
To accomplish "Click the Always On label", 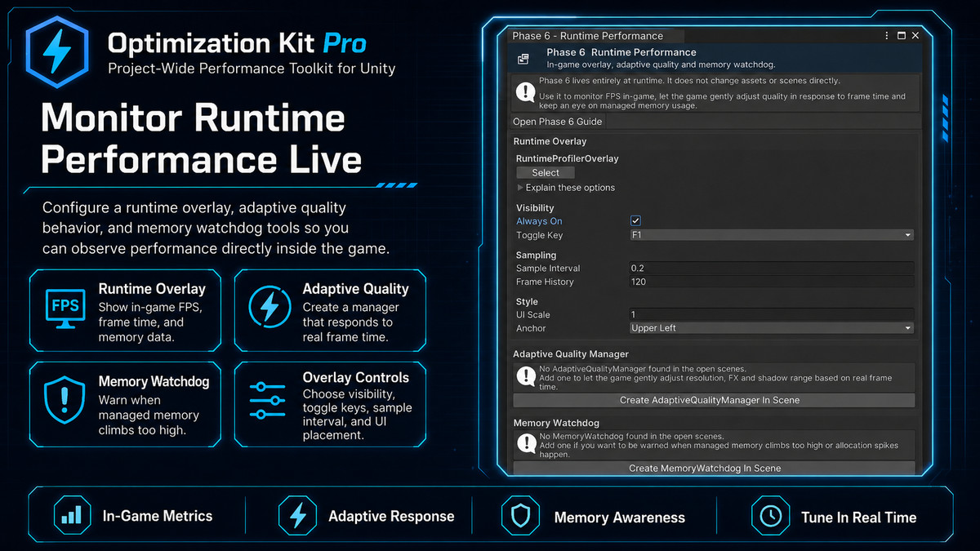I will click(x=539, y=221).
